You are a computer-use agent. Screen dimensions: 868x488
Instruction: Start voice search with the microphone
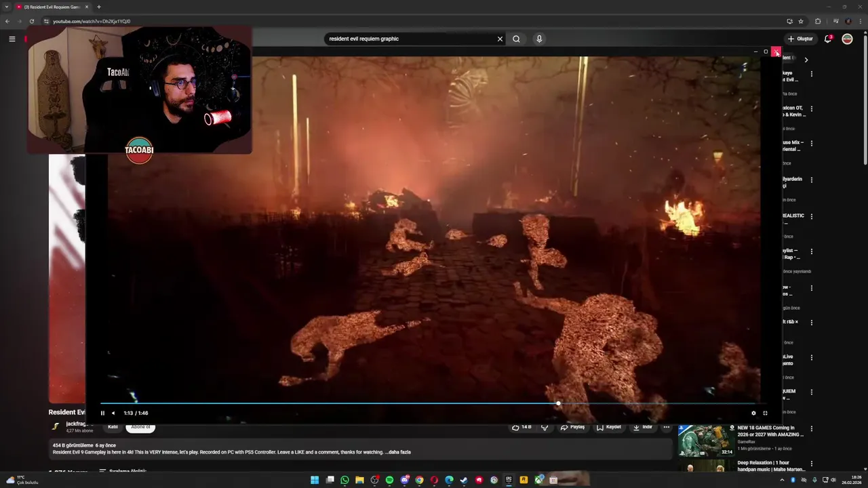pos(539,39)
